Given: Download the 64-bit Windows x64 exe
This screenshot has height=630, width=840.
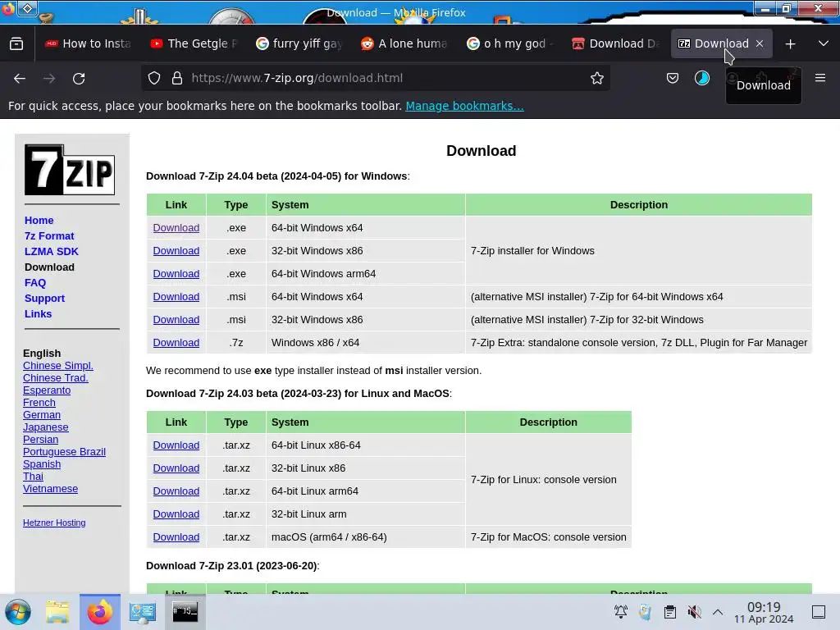Looking at the screenshot, I should (x=176, y=228).
